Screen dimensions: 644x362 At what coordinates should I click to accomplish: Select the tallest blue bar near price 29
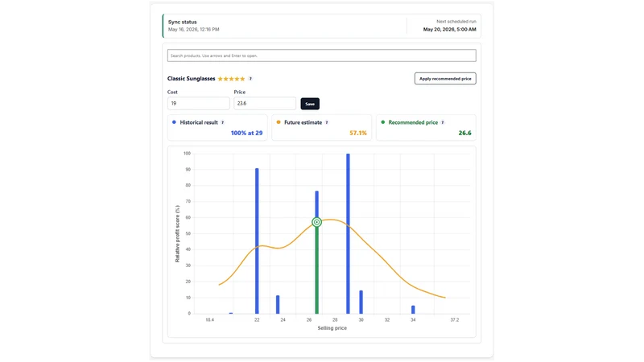click(x=348, y=234)
